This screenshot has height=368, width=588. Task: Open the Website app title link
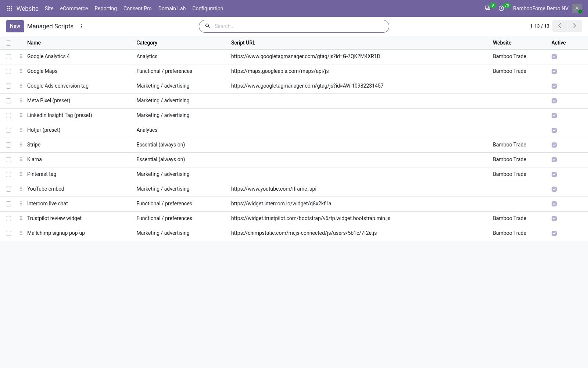tap(28, 8)
